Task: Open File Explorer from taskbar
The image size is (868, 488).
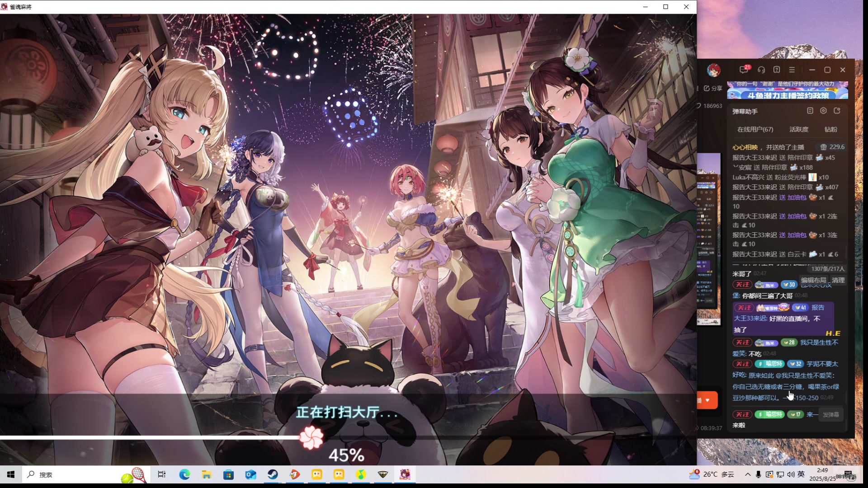Action: point(206,474)
